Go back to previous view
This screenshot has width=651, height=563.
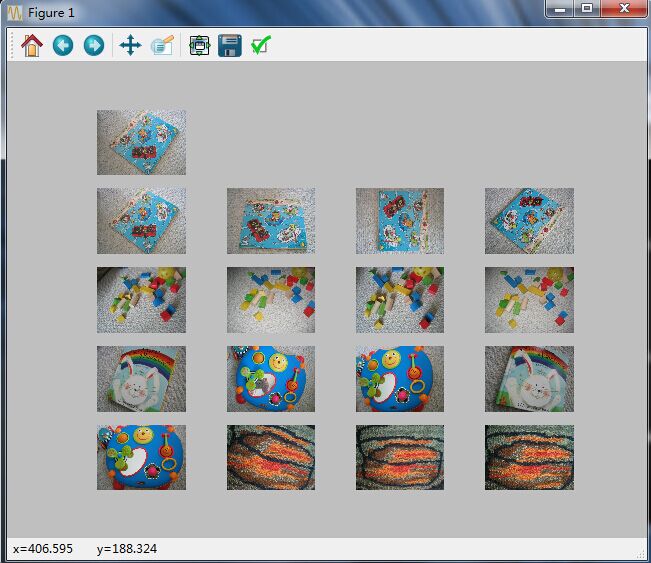63,45
